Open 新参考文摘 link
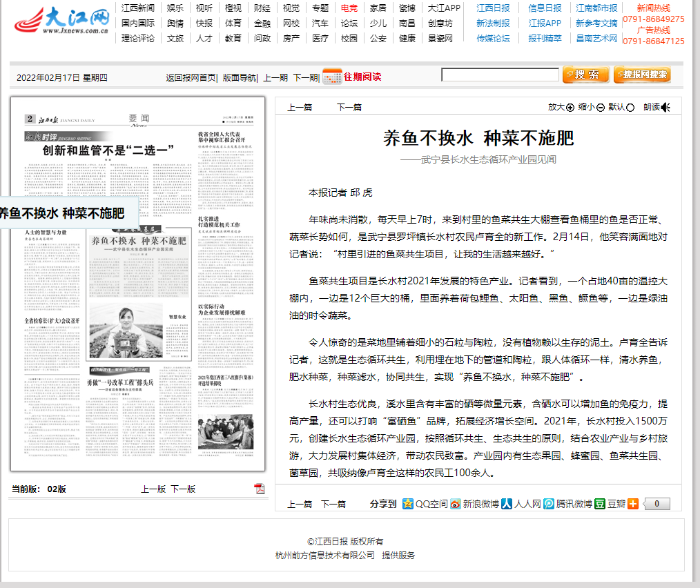Image resolution: width=700 pixels, height=588 pixels. tap(596, 23)
